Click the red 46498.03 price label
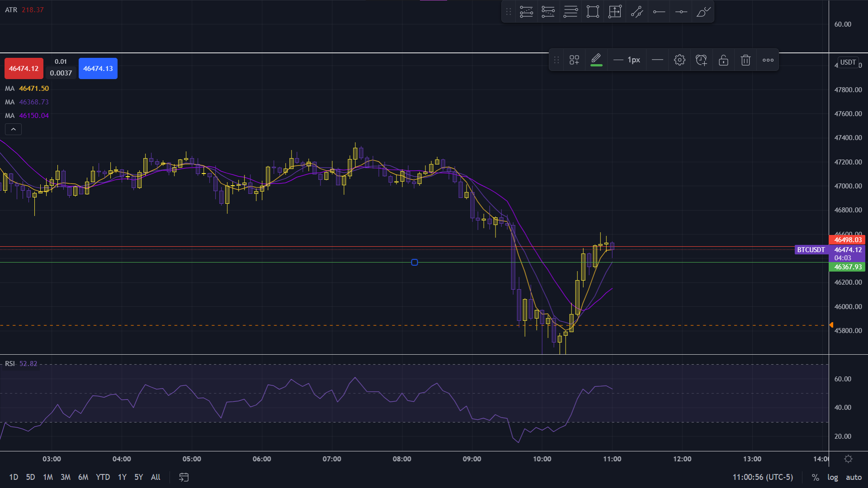868x488 pixels. point(848,240)
